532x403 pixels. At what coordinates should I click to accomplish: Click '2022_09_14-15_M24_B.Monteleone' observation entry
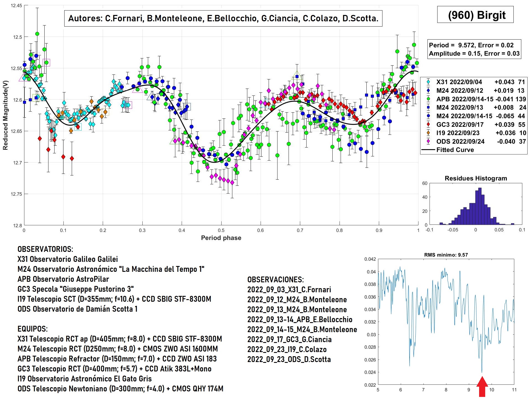302,329
